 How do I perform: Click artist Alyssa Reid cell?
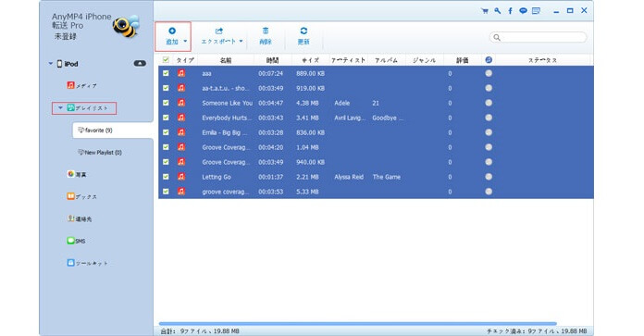(x=349, y=177)
